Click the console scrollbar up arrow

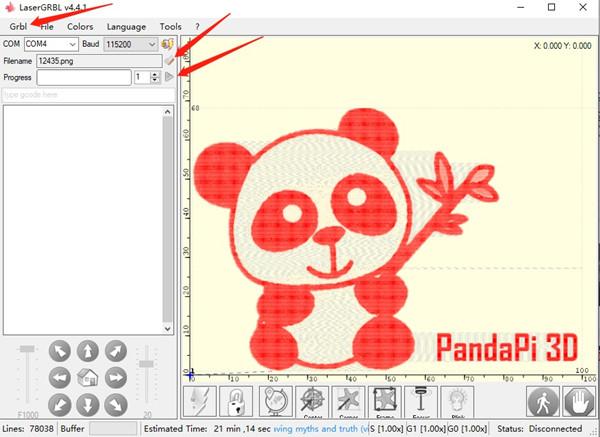coord(167,112)
